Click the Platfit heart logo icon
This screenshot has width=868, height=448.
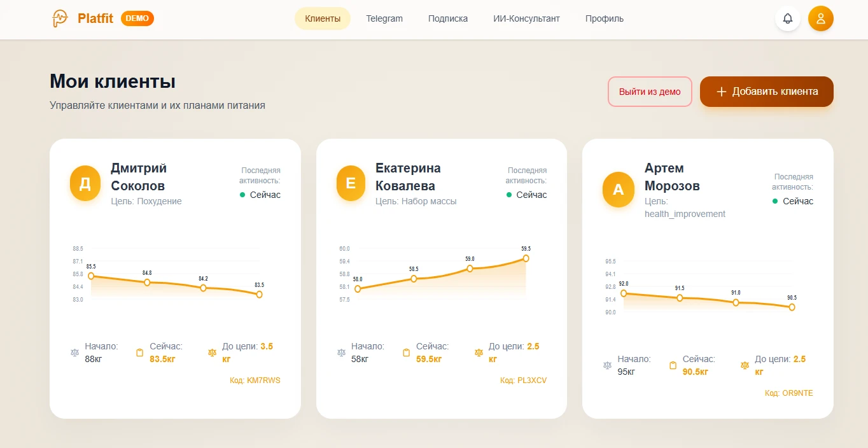point(60,18)
